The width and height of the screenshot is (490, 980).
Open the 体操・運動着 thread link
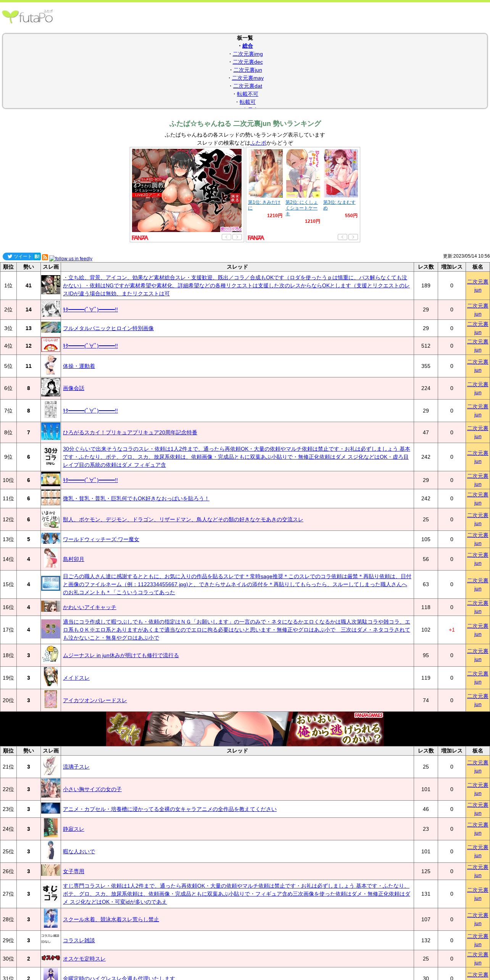79,366
